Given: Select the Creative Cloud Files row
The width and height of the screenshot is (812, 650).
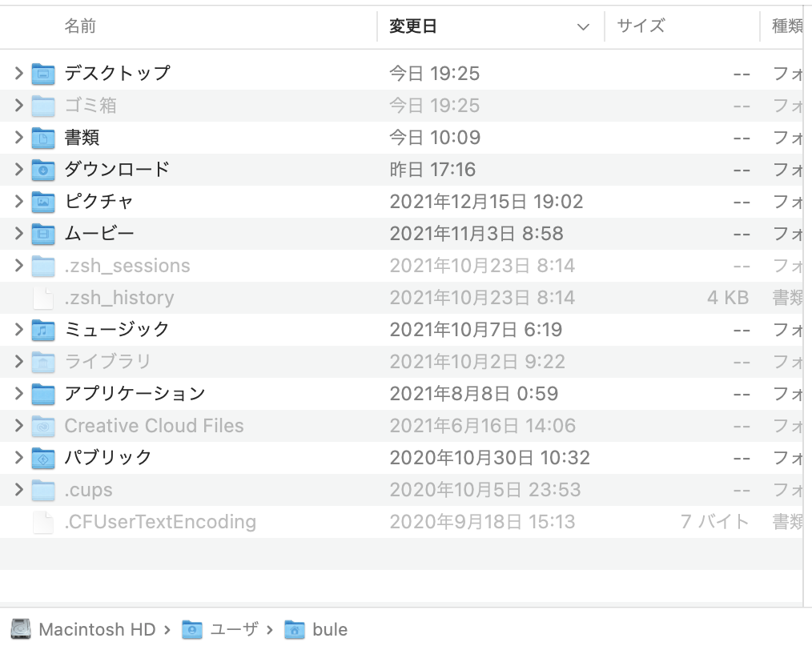Looking at the screenshot, I should [154, 426].
